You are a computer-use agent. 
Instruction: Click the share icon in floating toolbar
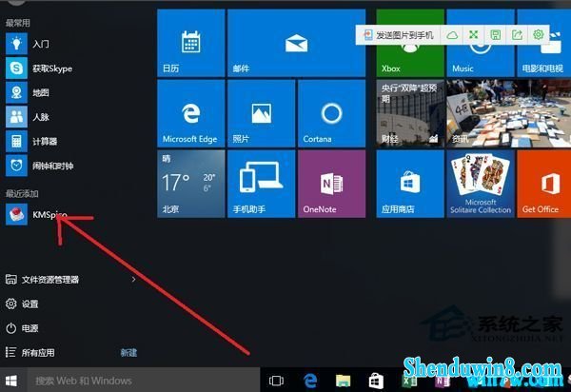(517, 35)
